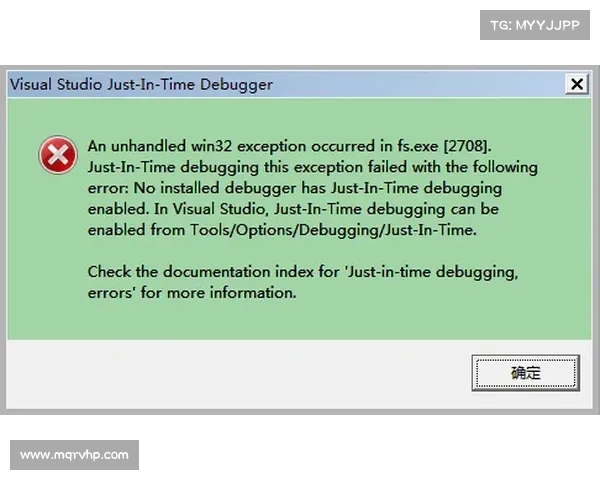
Task: Select the win32 word in message
Action: click(x=211, y=146)
